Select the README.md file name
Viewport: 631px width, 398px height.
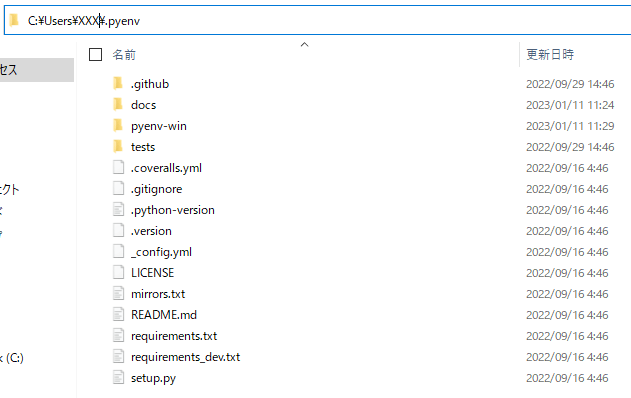click(x=164, y=315)
